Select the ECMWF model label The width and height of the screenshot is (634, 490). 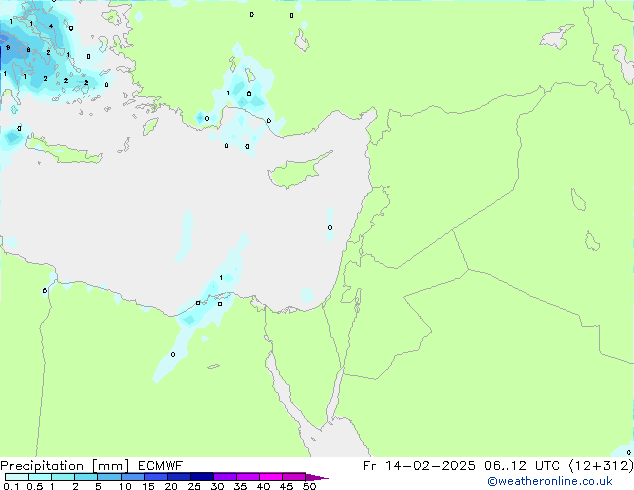(161, 466)
